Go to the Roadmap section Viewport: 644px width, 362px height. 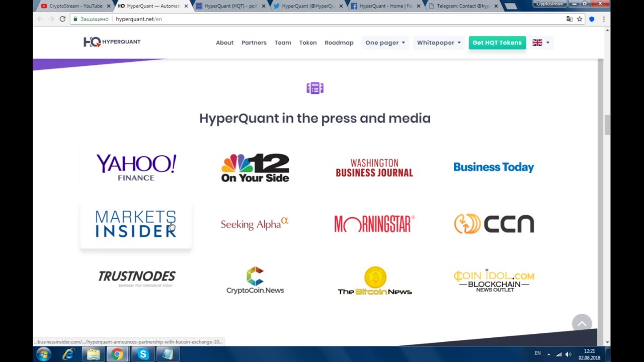339,43
